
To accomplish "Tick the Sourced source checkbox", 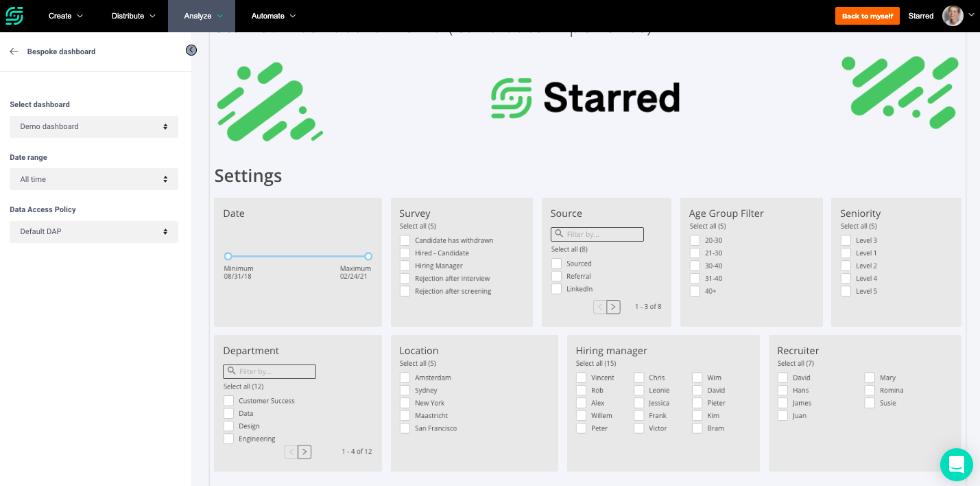I will 557,264.
